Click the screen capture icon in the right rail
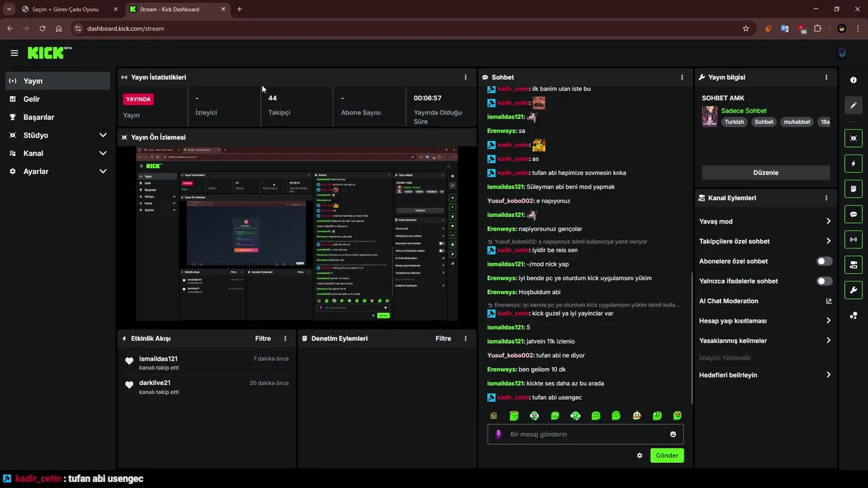 click(853, 138)
